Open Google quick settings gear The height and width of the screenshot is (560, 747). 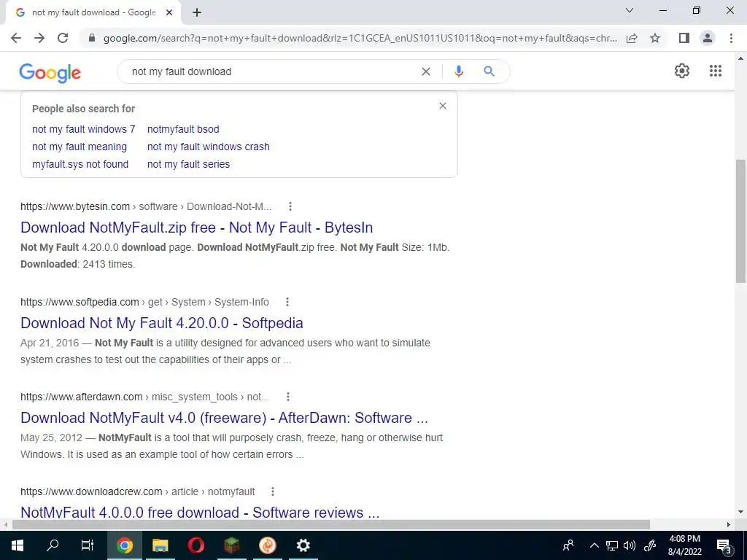click(x=682, y=71)
